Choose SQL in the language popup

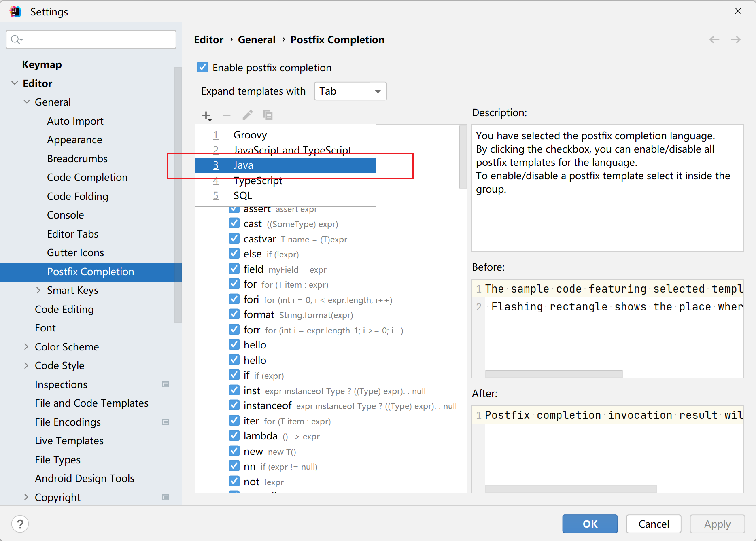[243, 195]
